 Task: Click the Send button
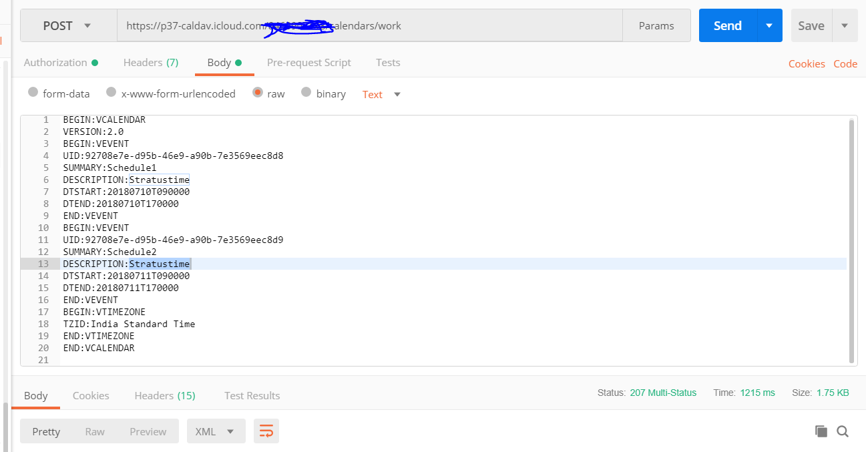coord(726,25)
